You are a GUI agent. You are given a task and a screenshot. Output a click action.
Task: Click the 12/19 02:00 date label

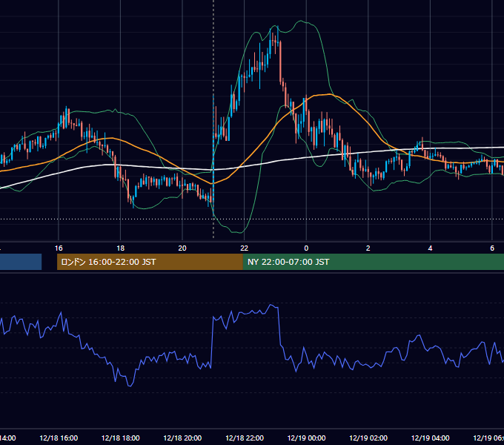pyautogui.click(x=368, y=438)
